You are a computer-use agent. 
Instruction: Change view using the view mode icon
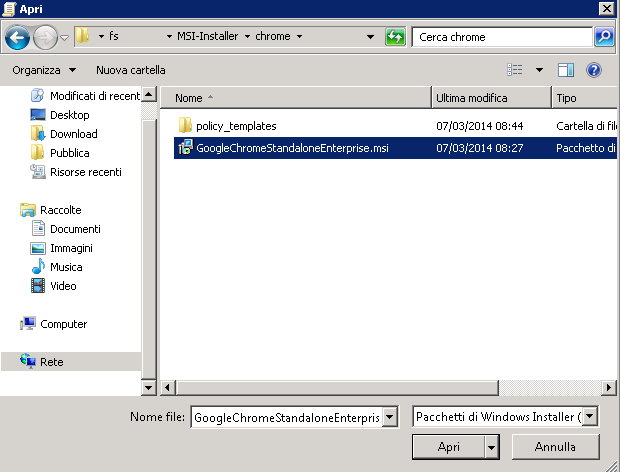click(515, 70)
